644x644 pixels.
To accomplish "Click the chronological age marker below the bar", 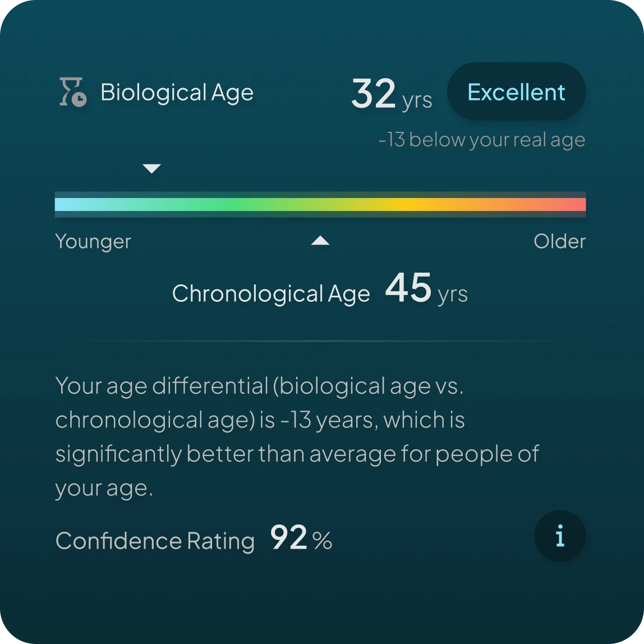I will [x=320, y=241].
